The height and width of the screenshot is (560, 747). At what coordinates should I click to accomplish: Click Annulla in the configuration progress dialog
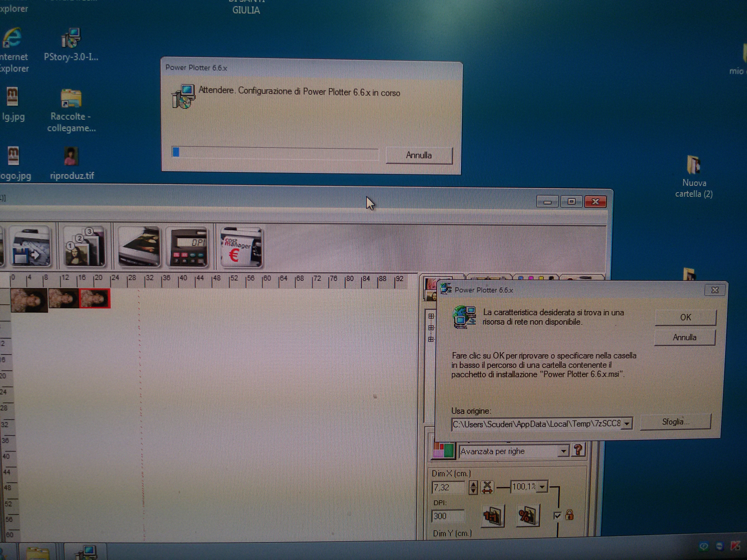(419, 155)
